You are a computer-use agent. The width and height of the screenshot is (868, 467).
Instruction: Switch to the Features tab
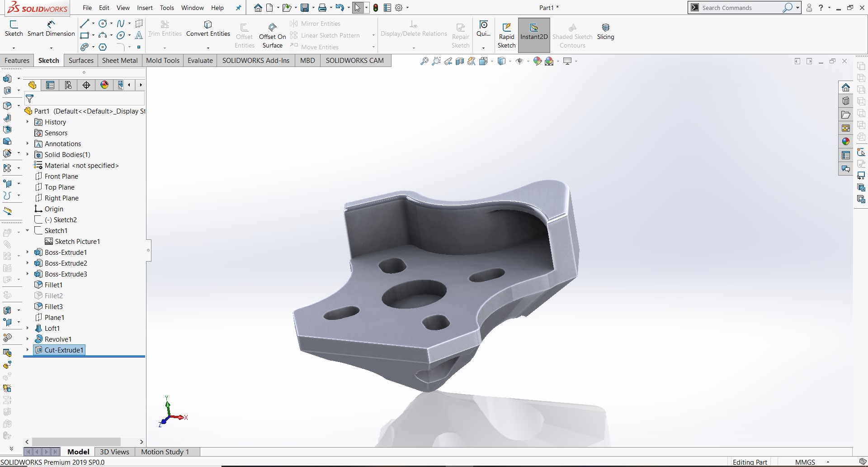click(x=17, y=61)
